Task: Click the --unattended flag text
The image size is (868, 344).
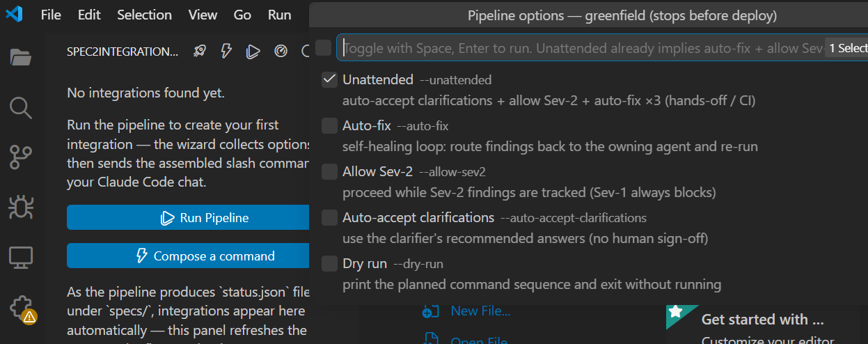Action: (x=455, y=80)
